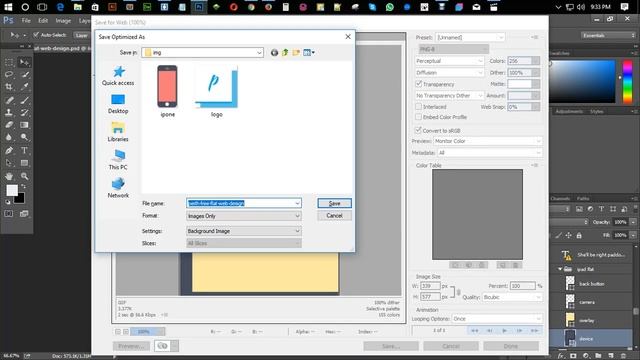
Task: Enable the Interlaced checkbox
Action: point(418,107)
